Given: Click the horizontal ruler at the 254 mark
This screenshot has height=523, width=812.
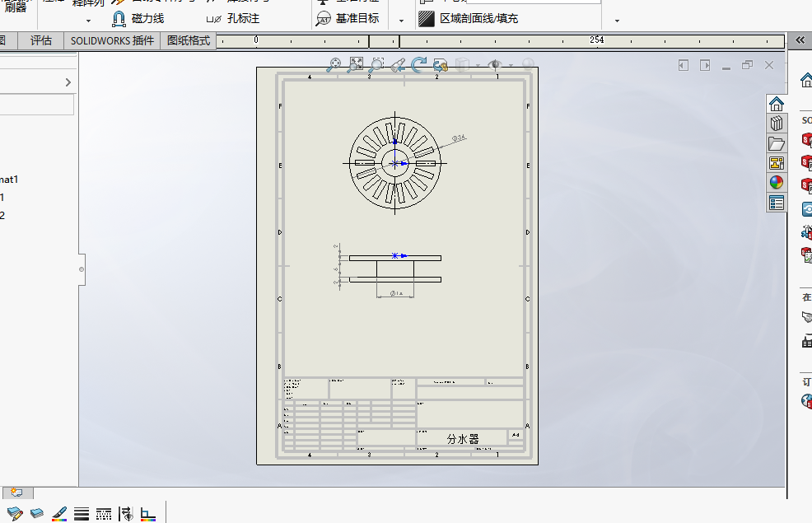Looking at the screenshot, I should point(596,40).
